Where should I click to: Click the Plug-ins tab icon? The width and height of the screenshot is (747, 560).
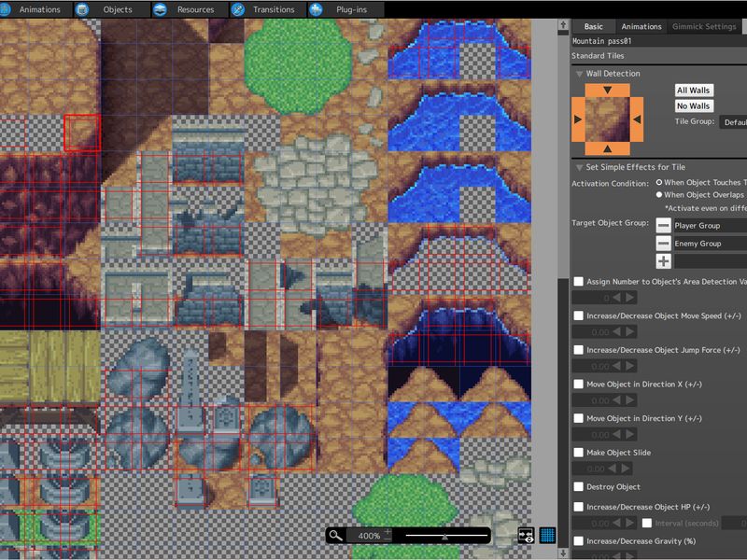[x=316, y=9]
